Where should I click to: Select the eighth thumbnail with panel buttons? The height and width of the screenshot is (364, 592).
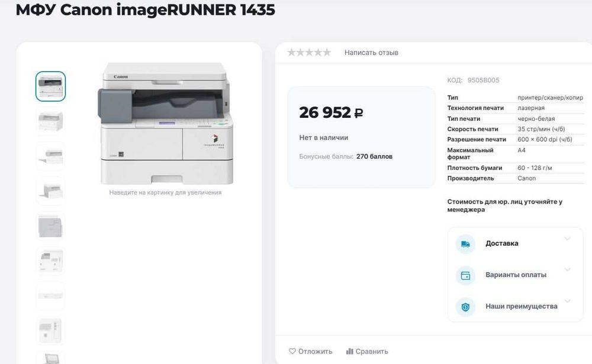point(50,330)
